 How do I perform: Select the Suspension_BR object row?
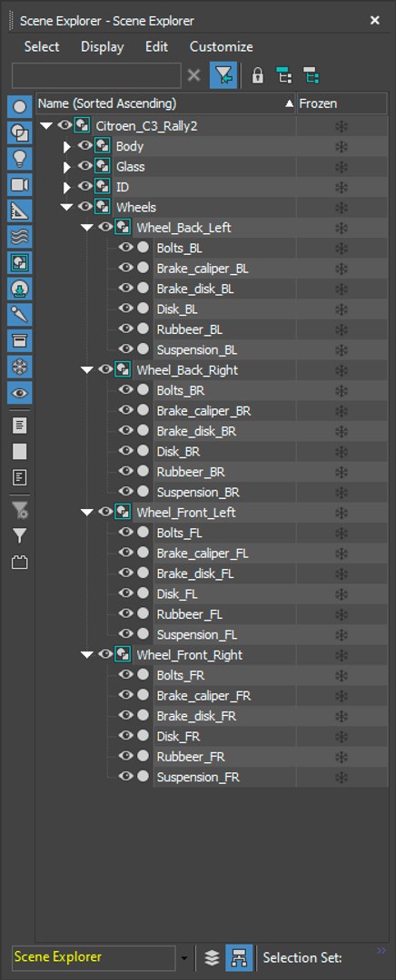[198, 492]
